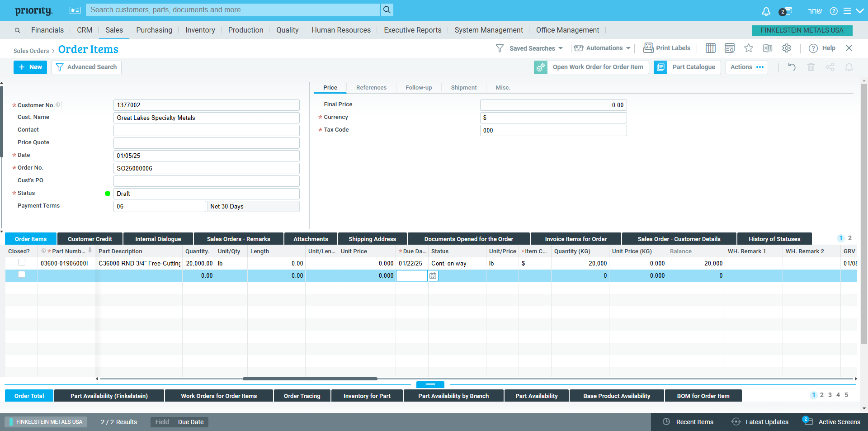Go to Sales Orders breadcrumb link
Viewport: 868px width, 431px height.
(x=31, y=51)
